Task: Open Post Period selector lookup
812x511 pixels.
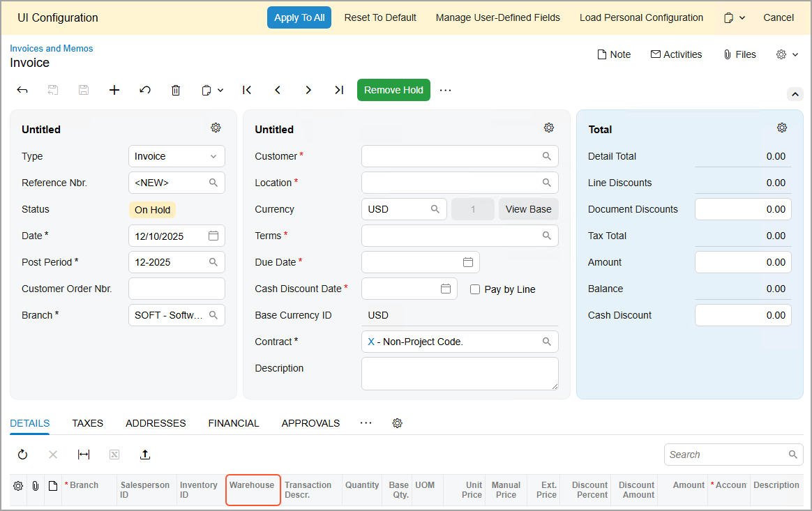Action: pyautogui.click(x=213, y=263)
